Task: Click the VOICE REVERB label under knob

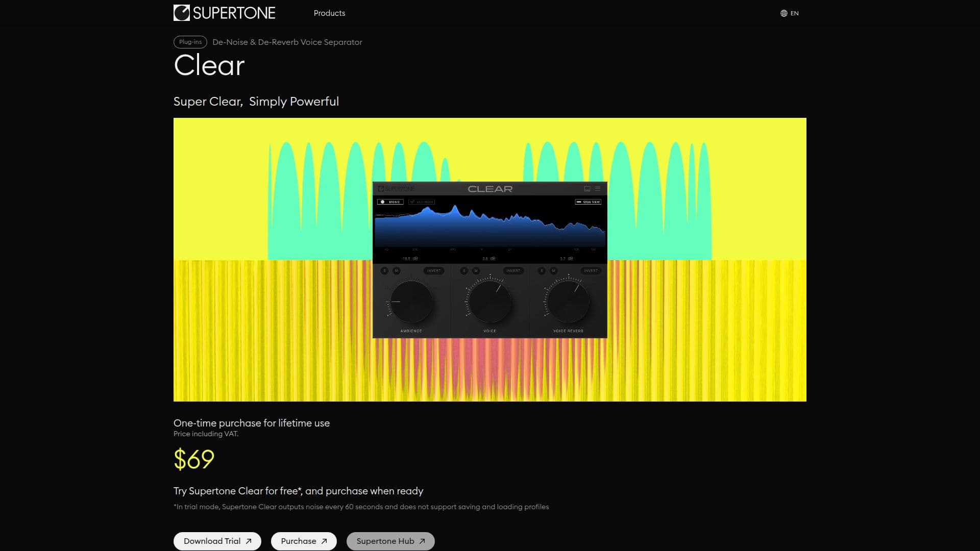Action: click(x=568, y=331)
